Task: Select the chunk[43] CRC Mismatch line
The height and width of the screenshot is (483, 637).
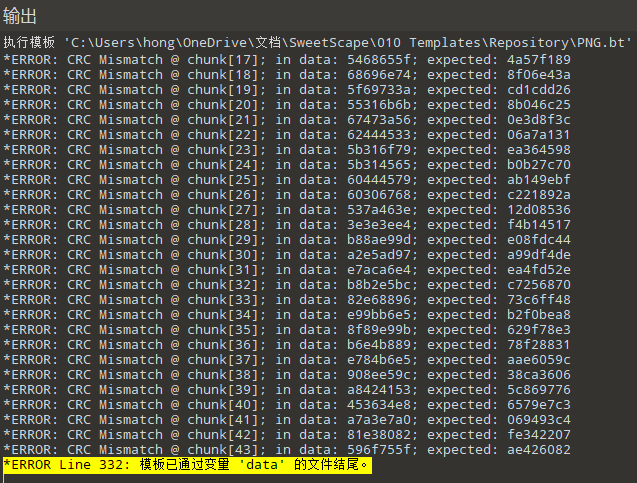Action: tap(287, 450)
